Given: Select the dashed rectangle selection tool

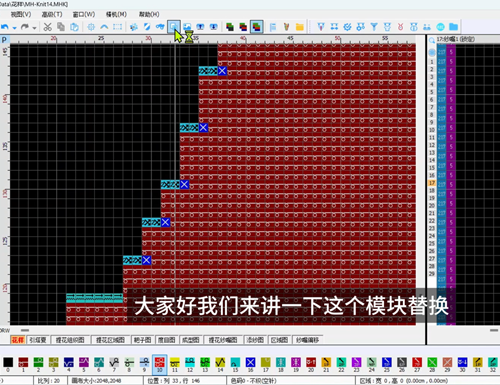Looking at the screenshot, I should [x=117, y=27].
